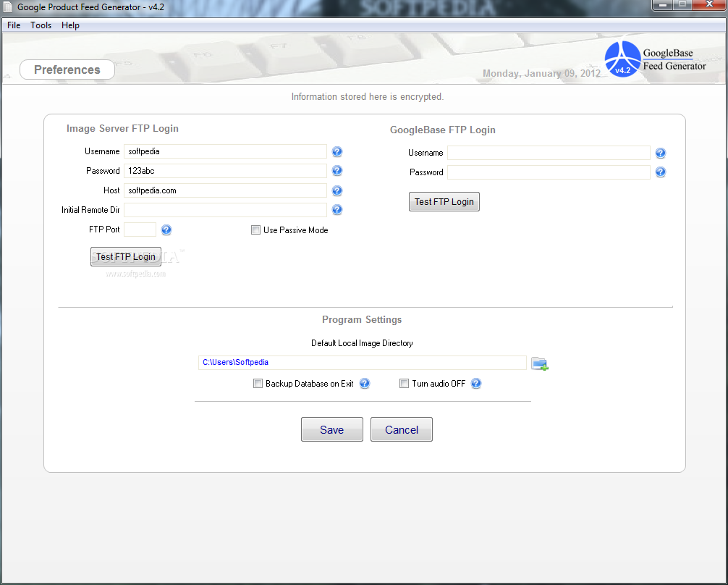The image size is (728, 585).
Task: Open help for GoogleBase Username
Action: point(660,153)
